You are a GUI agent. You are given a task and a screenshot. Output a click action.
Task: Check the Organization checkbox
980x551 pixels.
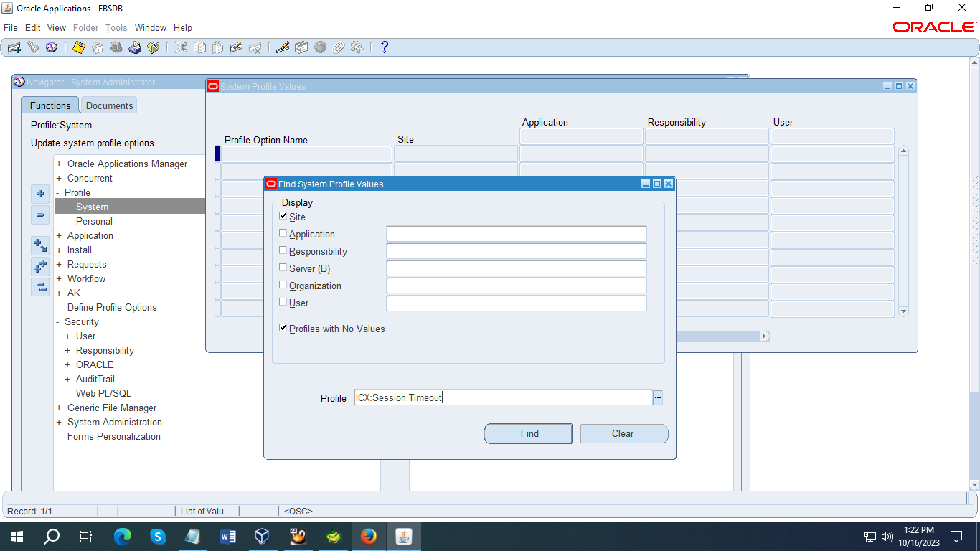[x=283, y=285]
